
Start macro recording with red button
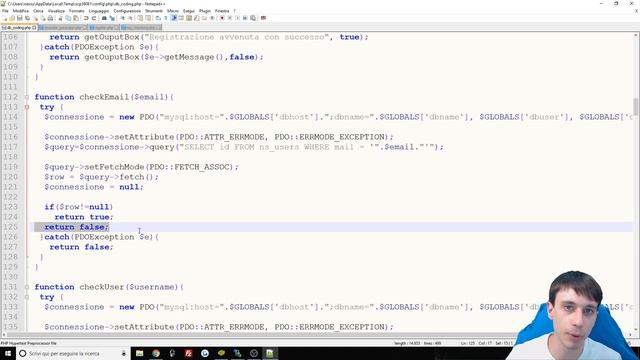pyautogui.click(x=222, y=18)
